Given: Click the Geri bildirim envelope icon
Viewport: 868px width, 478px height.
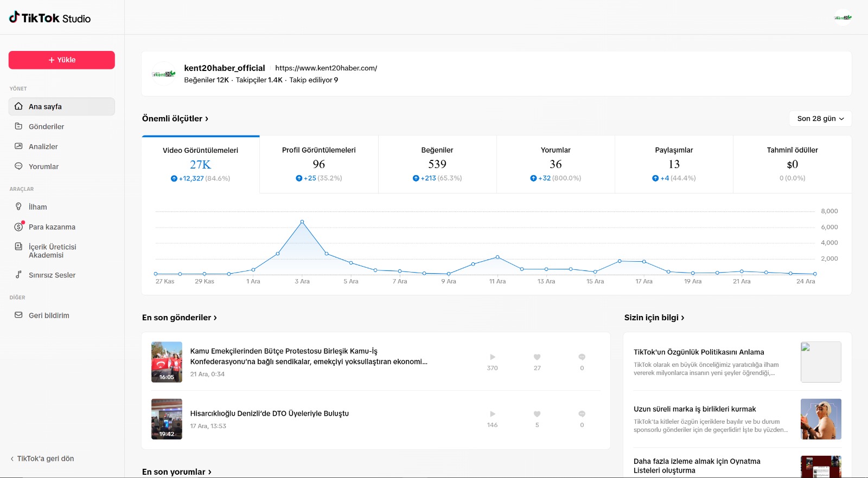Looking at the screenshot, I should click(x=18, y=315).
